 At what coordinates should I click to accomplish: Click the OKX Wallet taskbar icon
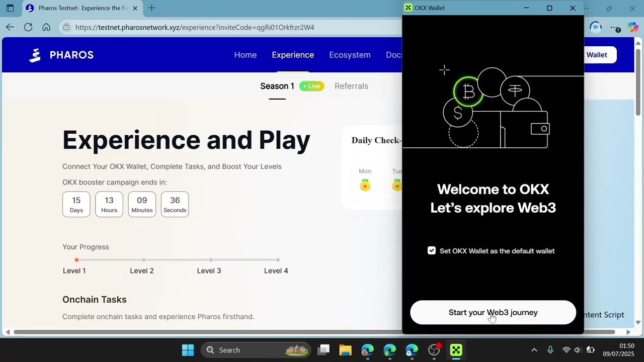(456, 350)
